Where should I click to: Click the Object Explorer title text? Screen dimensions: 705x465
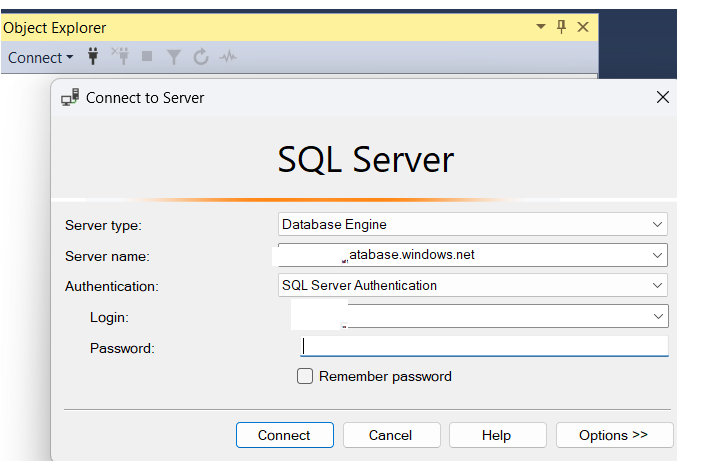click(54, 28)
